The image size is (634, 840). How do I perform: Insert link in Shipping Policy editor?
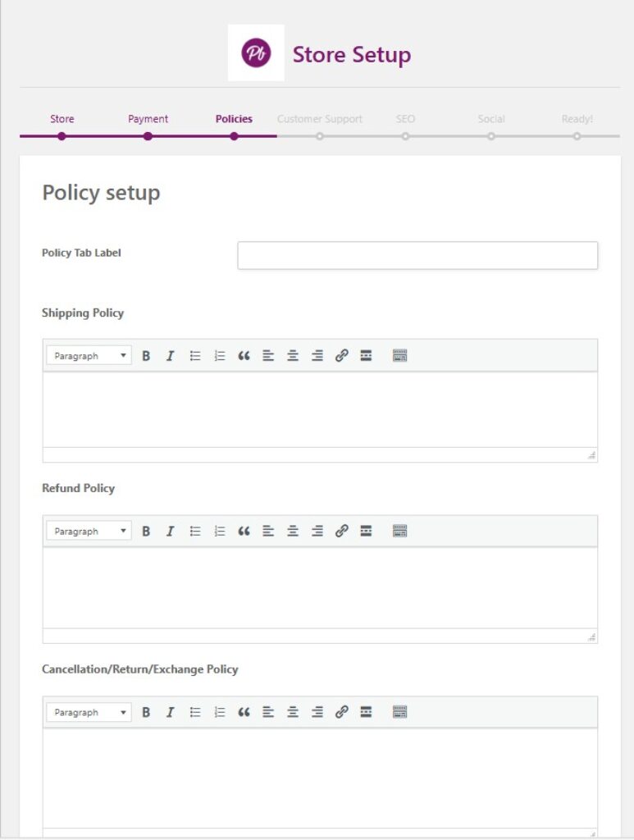pyautogui.click(x=342, y=356)
